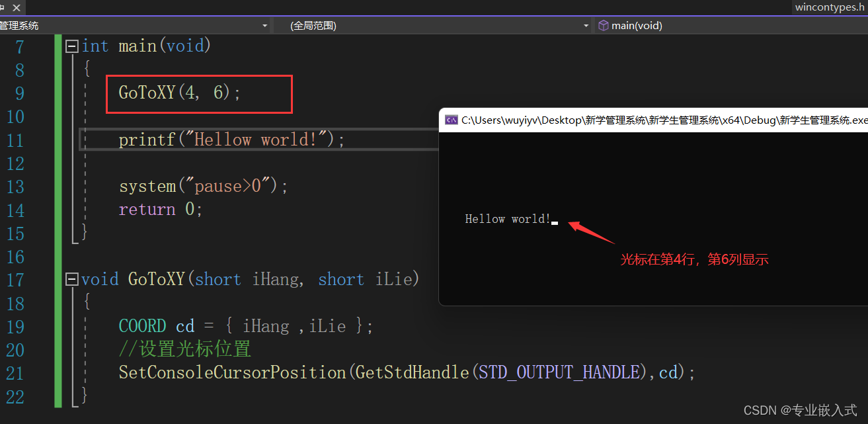Screen dimensions: 868x424
Task: Click the console window title bar icon
Action: tap(452, 120)
